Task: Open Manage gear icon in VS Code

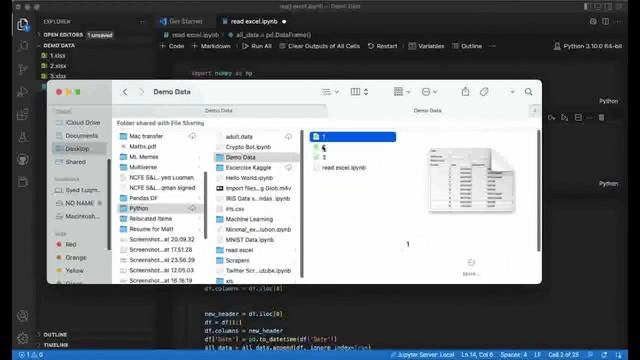Action: [x=23, y=338]
